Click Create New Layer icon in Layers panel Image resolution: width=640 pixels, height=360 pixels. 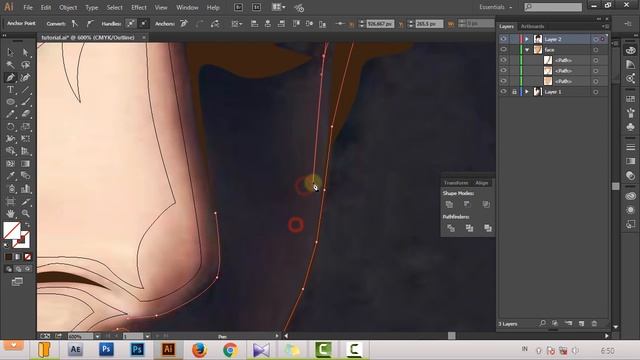[x=581, y=324]
